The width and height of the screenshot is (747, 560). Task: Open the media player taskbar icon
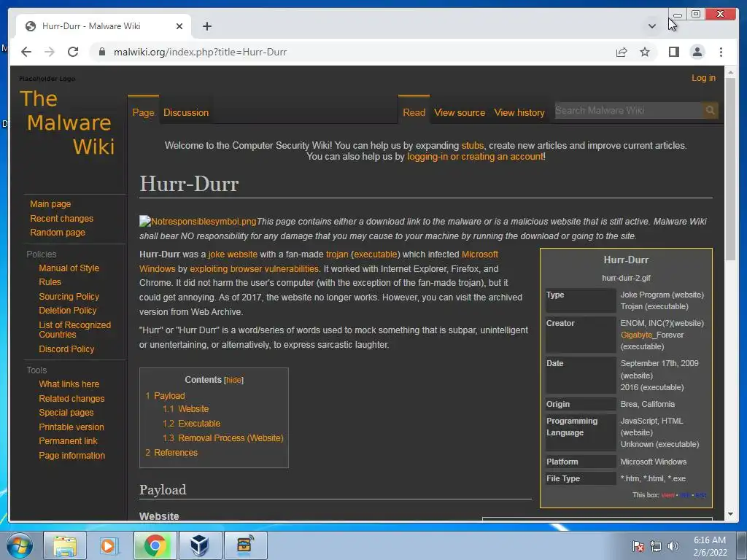108,545
